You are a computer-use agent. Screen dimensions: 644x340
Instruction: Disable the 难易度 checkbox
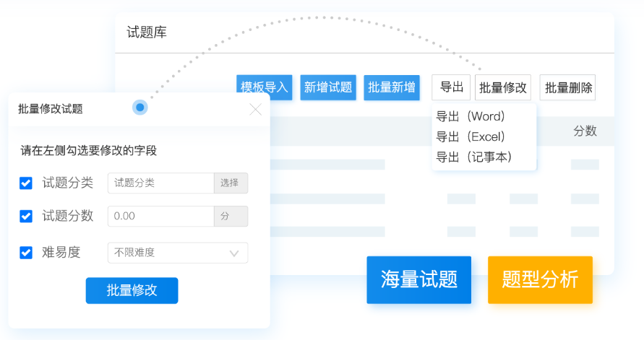point(26,253)
